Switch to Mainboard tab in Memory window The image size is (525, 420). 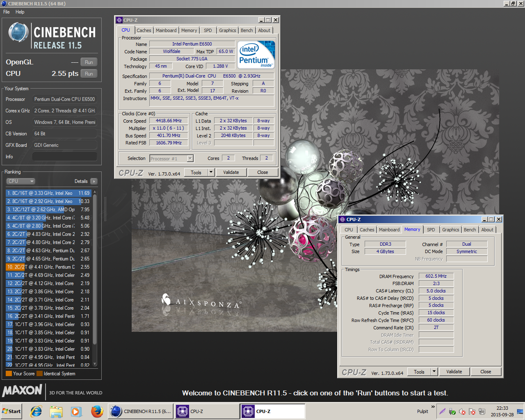(389, 230)
